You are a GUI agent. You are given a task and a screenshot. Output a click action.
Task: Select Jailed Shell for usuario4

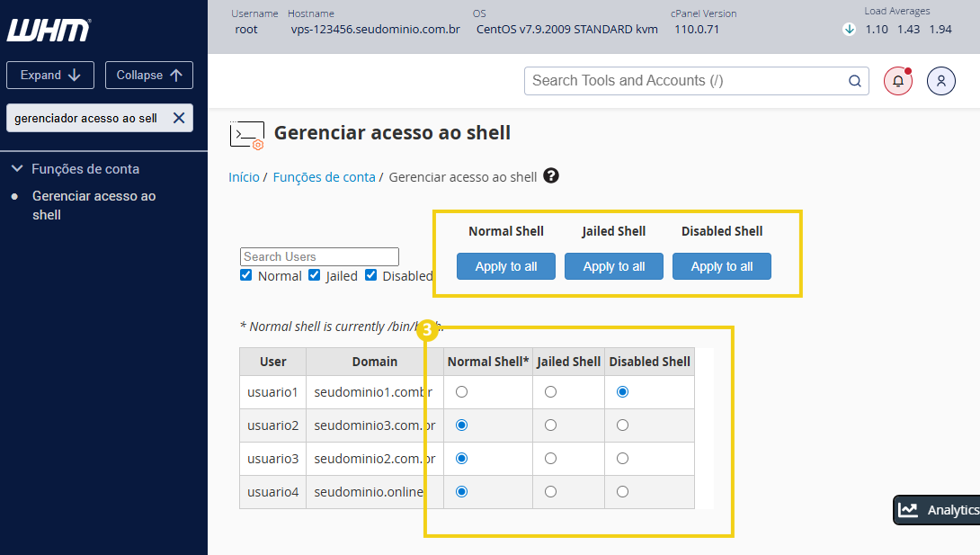click(550, 491)
